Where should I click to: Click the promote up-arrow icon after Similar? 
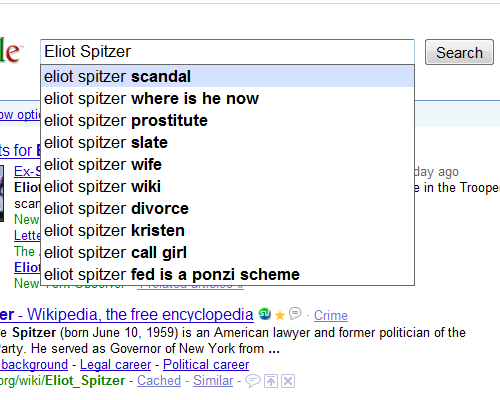271,381
